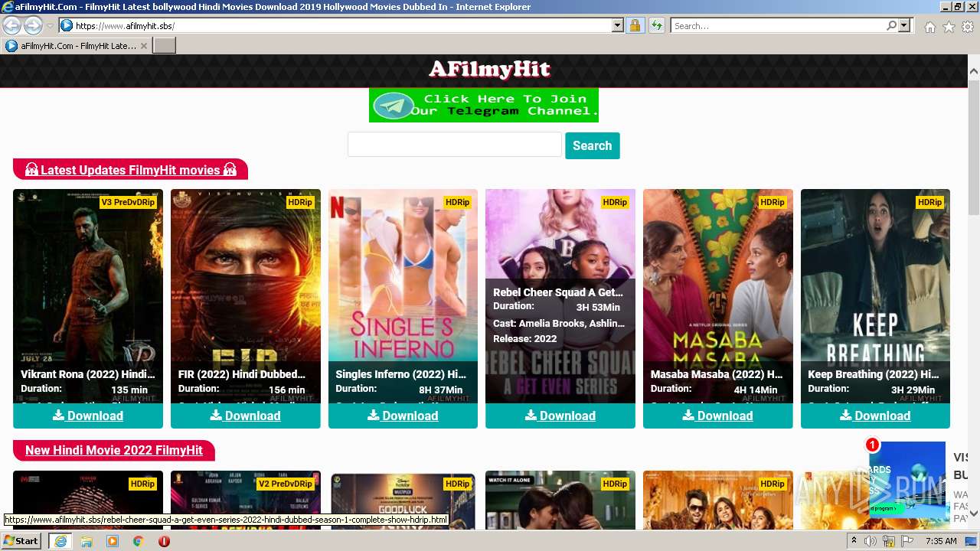Image resolution: width=980 pixels, height=551 pixels.
Task: Open Internet Explorer taskbar icon
Action: pyautogui.click(x=60, y=541)
